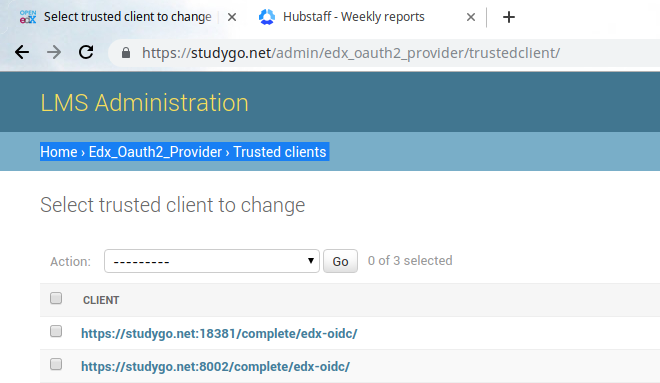The width and height of the screenshot is (660, 383).
Task: Click the padlock site security icon
Action: point(125,53)
